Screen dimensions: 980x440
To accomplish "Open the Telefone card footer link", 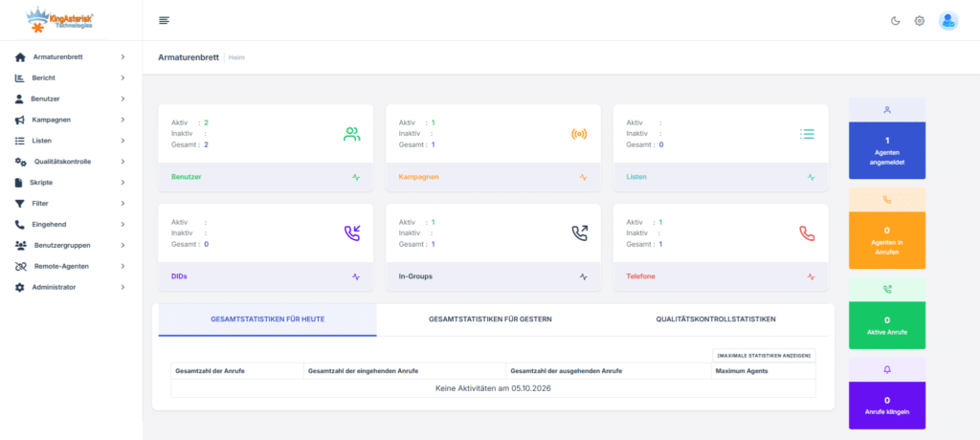I will [640, 276].
